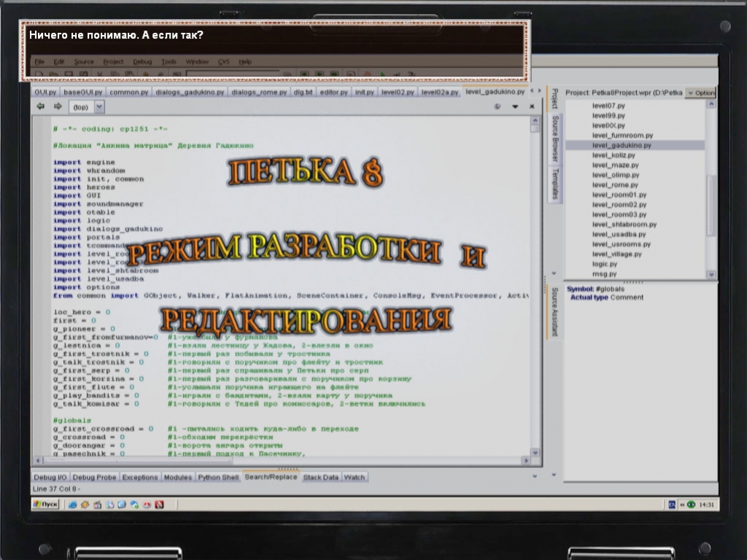Open the vertical Source Assistant tab
Screen dimensions: 747x560
pyautogui.click(x=555, y=311)
